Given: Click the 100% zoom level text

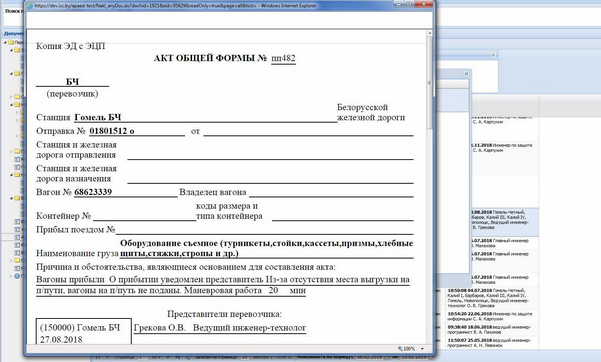Looking at the screenshot, I should [x=409, y=349].
